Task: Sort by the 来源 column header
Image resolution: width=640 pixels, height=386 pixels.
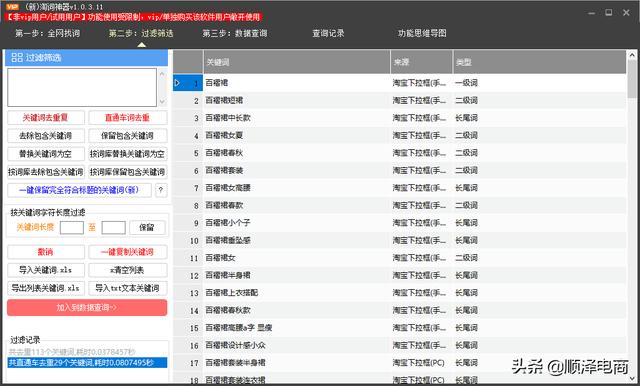Action: pos(421,62)
